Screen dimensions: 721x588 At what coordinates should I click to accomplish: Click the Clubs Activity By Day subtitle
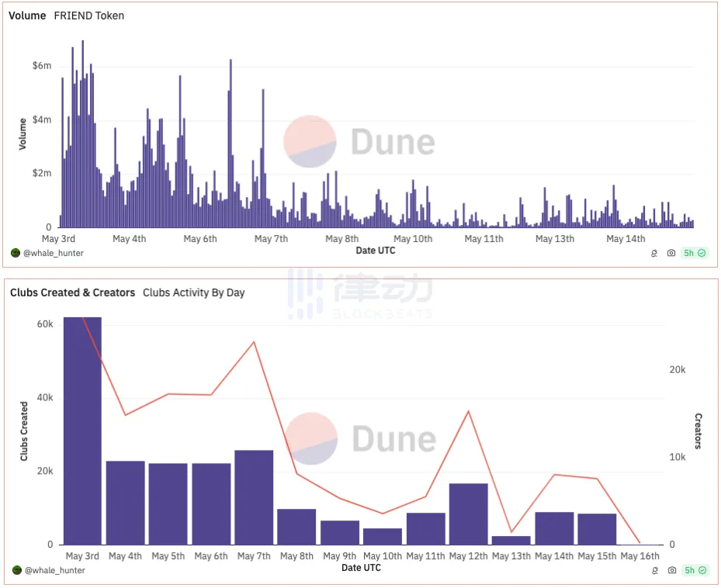193,292
